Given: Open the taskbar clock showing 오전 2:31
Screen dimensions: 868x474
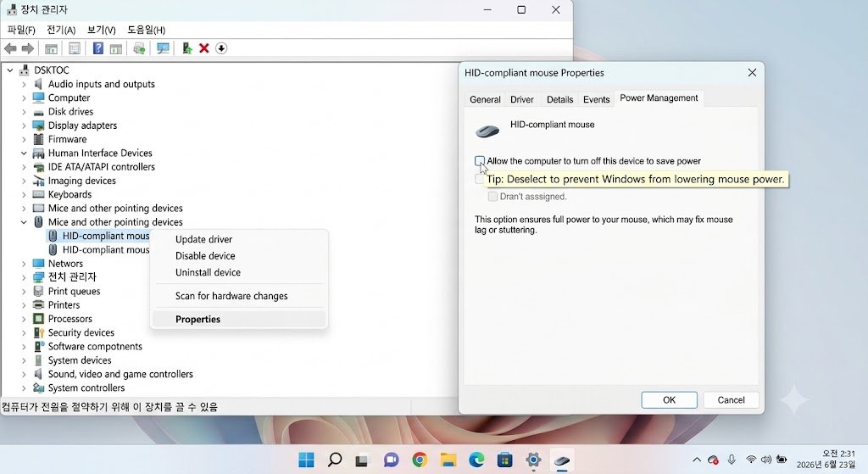Looking at the screenshot, I should tap(826, 459).
